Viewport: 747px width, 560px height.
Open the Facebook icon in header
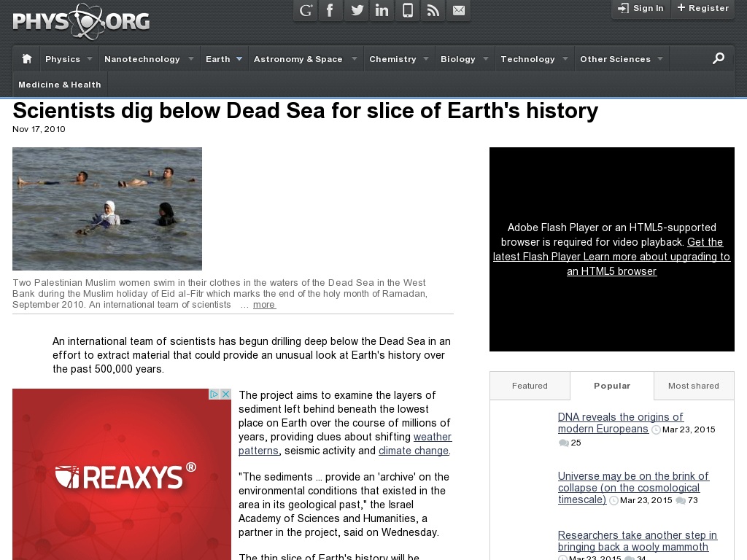(330, 10)
